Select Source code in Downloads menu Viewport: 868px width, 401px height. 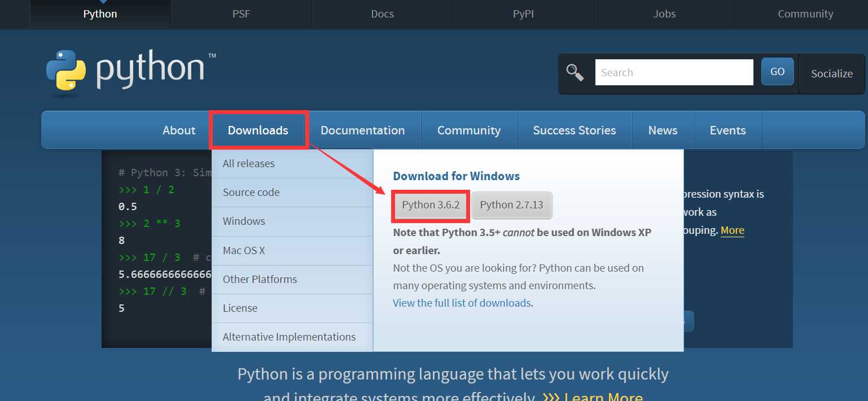click(292, 193)
